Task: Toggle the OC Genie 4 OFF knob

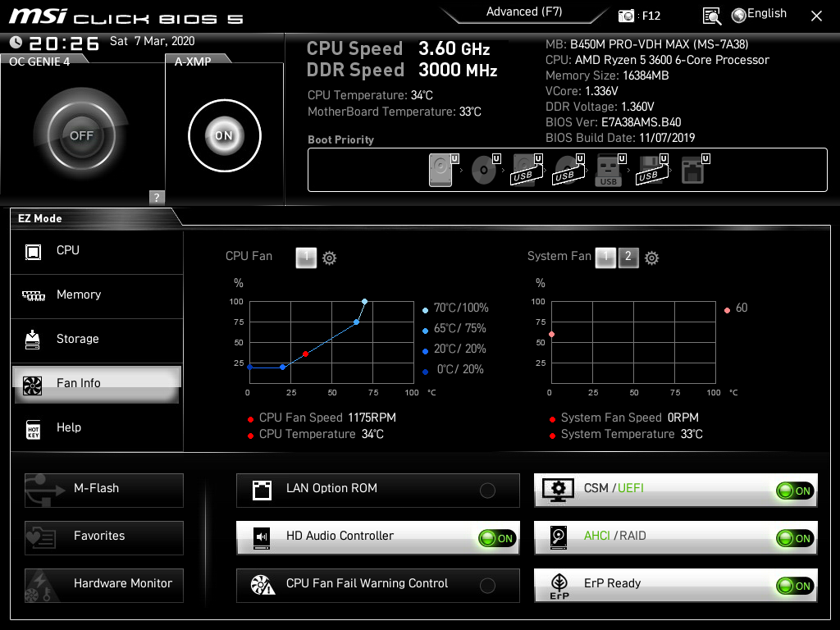Action: 81,135
